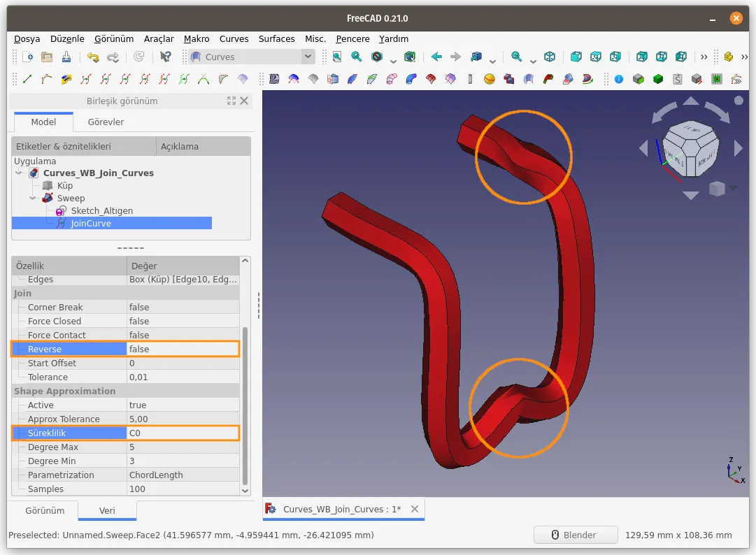Undo the last action
Image resolution: width=756 pixels, height=555 pixels.
click(x=93, y=57)
